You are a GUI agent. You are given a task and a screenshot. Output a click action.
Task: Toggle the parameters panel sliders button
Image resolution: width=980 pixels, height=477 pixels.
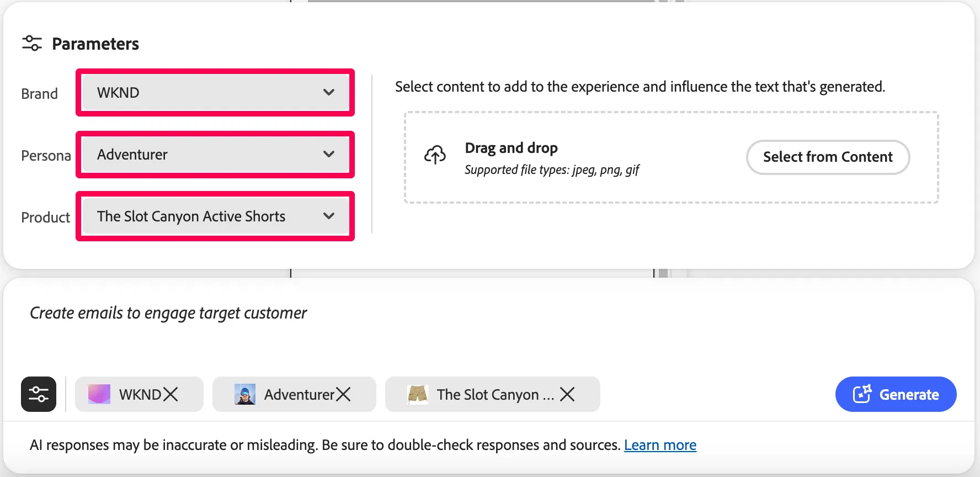pyautogui.click(x=39, y=394)
